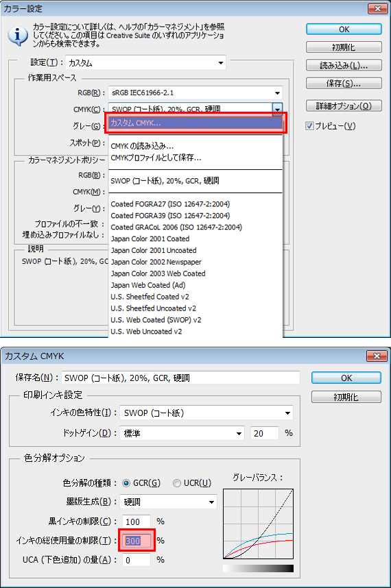Viewport: 391px width, 588px height.
Task: Click the 読み込み(L)... button
Action: tap(344, 65)
